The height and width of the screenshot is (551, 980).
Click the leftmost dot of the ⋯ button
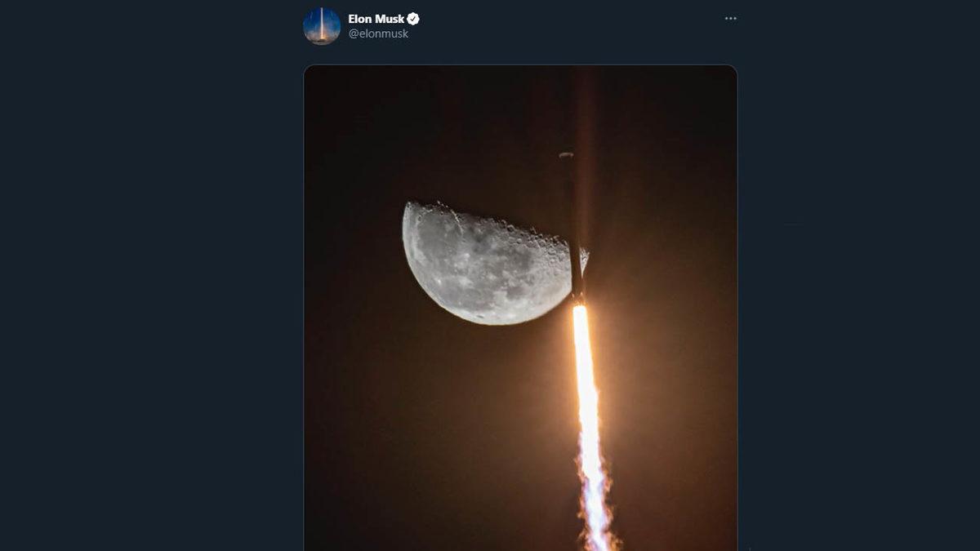[725, 18]
